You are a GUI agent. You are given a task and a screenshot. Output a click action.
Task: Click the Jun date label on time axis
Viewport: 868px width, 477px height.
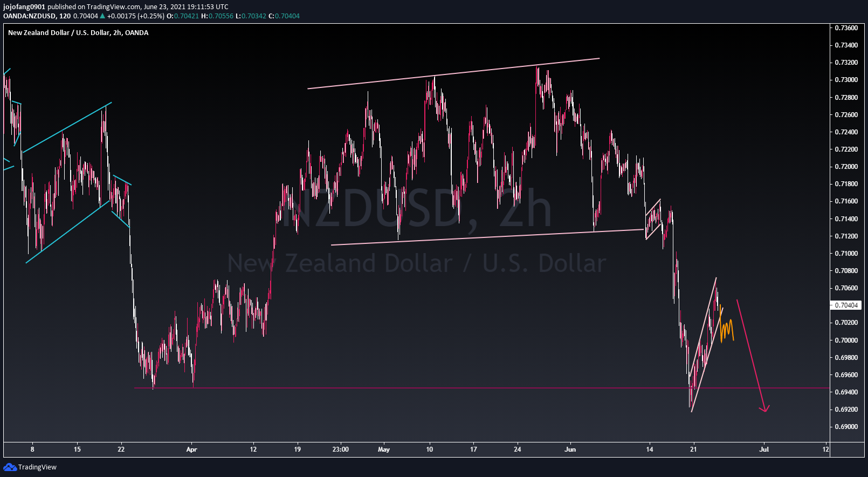coord(570,449)
